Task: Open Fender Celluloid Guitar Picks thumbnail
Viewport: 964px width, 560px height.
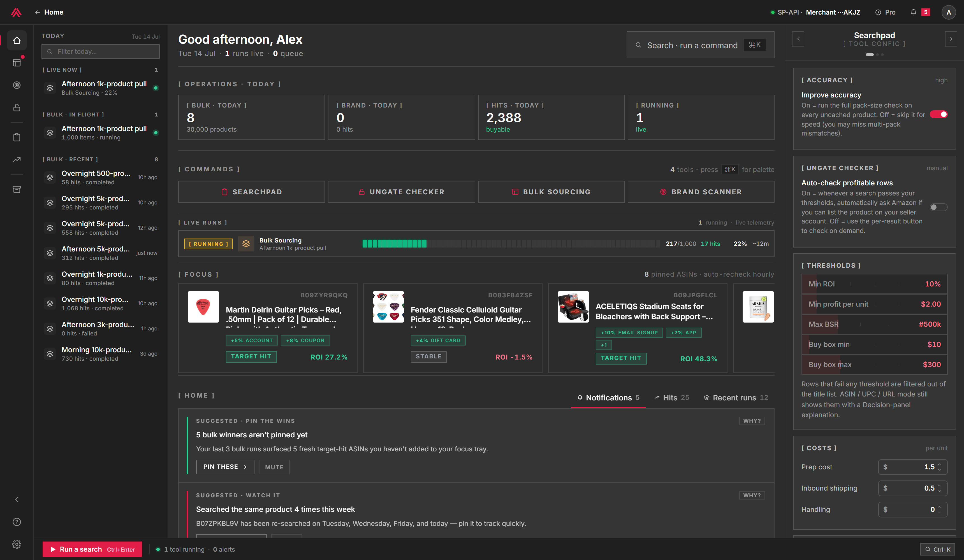Action: click(x=388, y=307)
